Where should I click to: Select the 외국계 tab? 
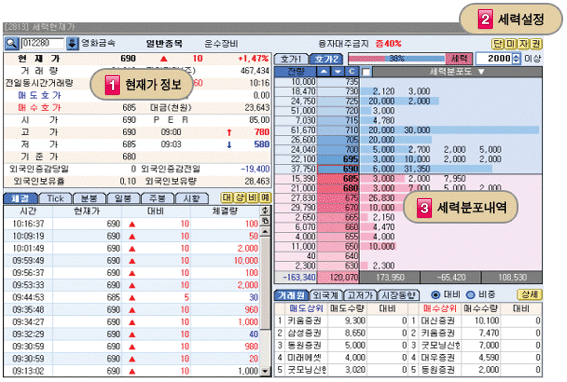(x=326, y=295)
